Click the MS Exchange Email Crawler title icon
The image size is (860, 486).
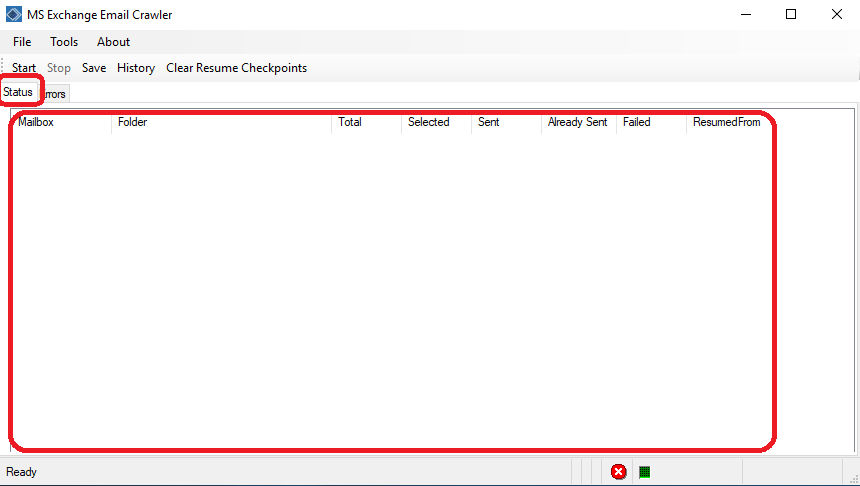(x=14, y=14)
